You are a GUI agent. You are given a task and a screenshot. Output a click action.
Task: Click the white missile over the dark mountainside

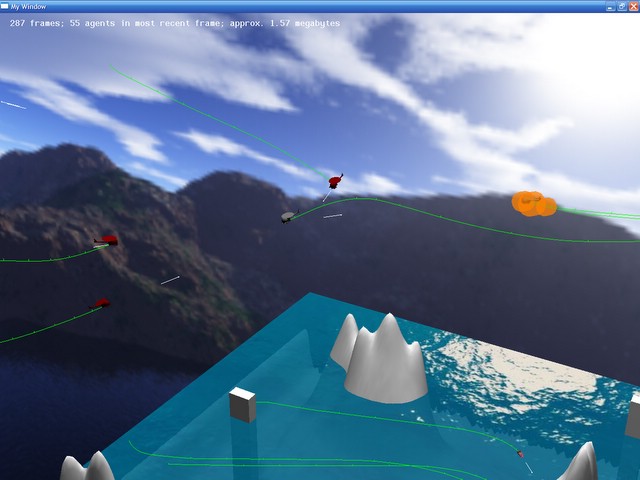(x=170, y=280)
